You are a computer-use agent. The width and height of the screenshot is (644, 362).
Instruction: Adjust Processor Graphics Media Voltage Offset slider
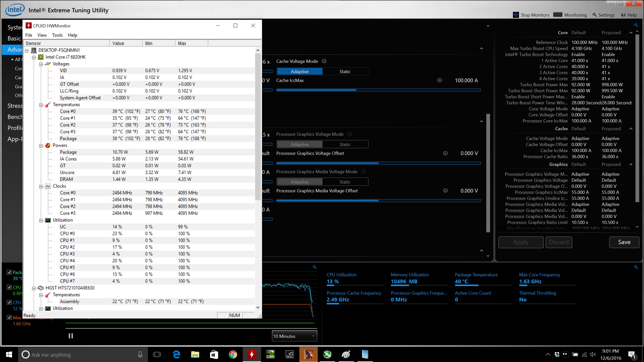(x=379, y=200)
